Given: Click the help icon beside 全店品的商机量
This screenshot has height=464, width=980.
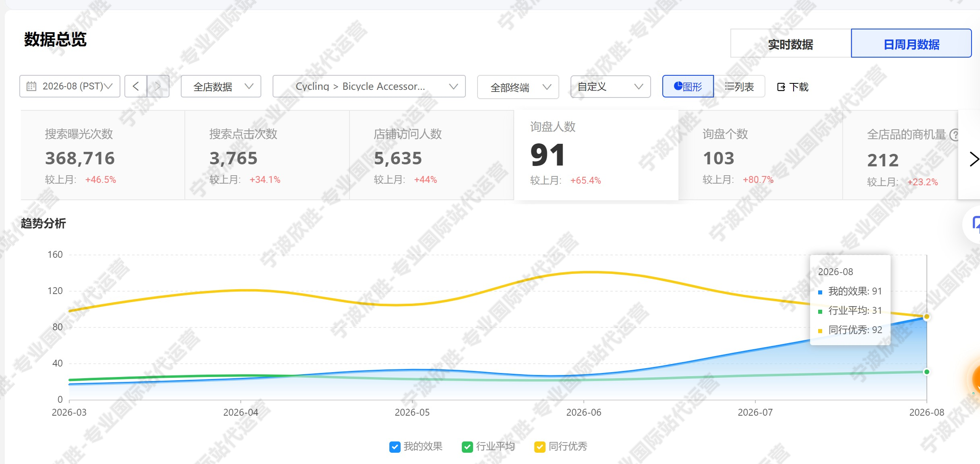Looking at the screenshot, I should [954, 135].
